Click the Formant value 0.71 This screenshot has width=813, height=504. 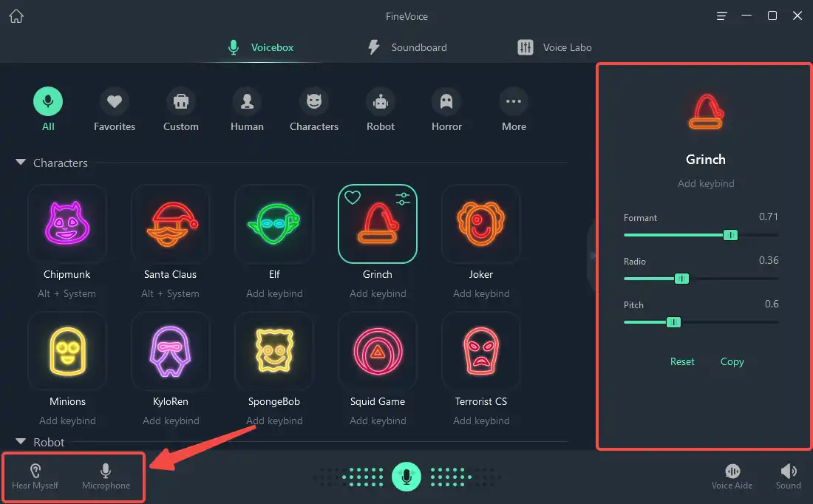tap(769, 217)
